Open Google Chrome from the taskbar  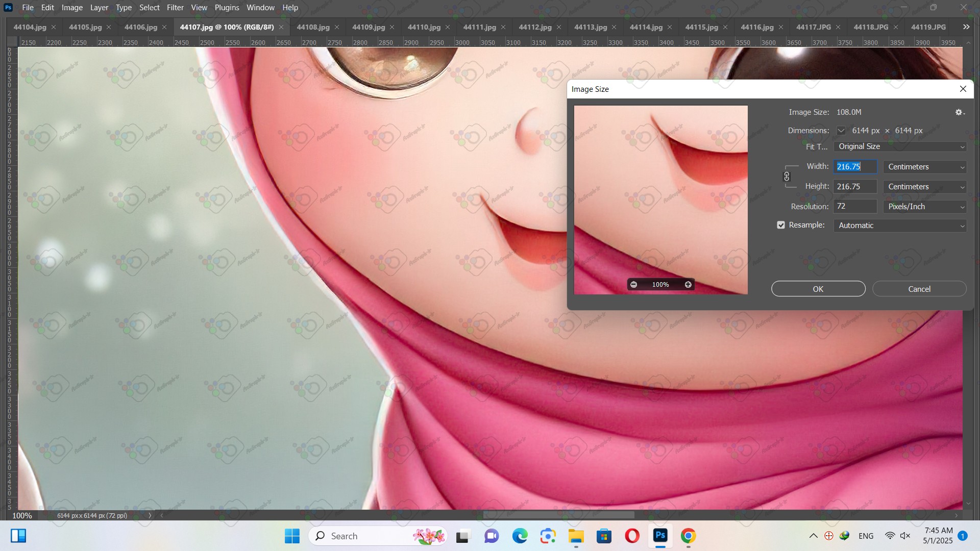tap(689, 536)
